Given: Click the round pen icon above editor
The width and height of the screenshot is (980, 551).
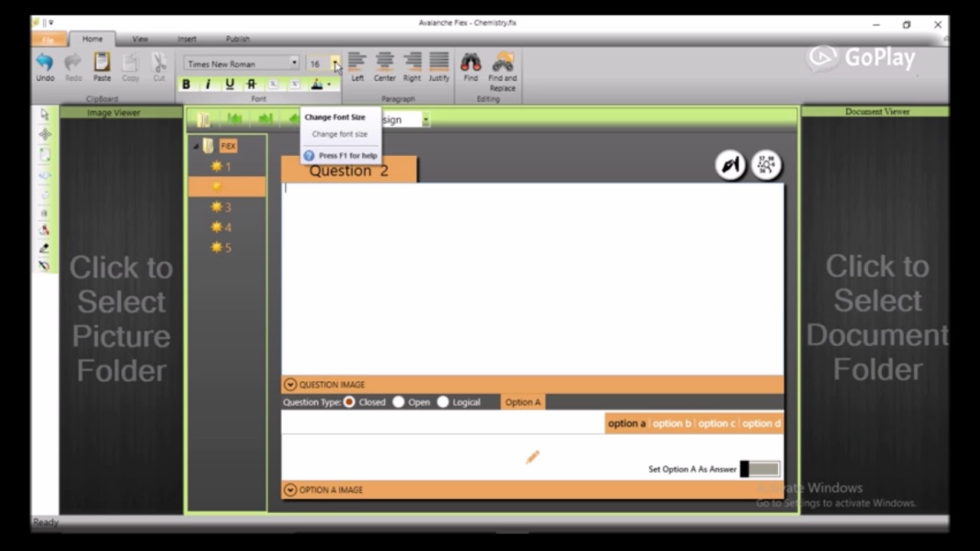Looking at the screenshot, I should click(x=730, y=165).
